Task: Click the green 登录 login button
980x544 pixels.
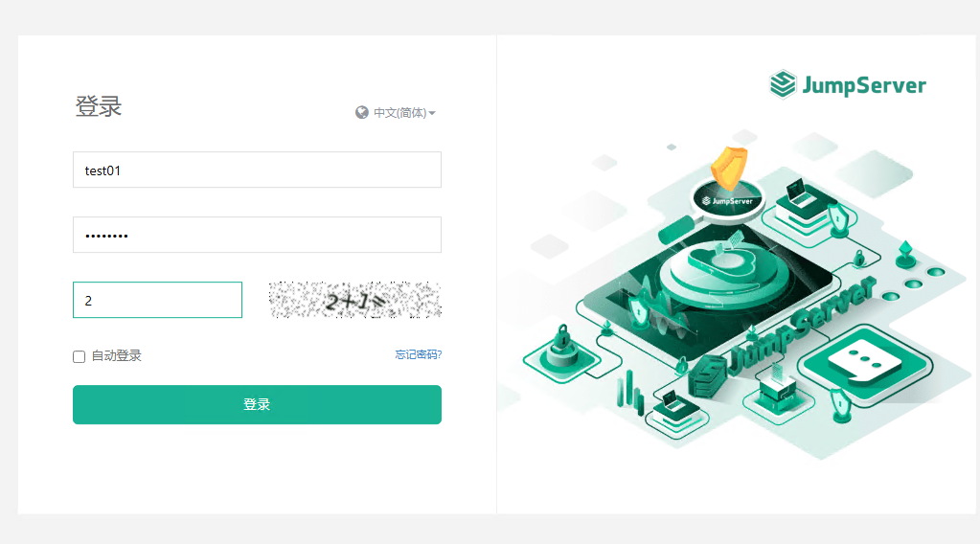Action: click(257, 405)
